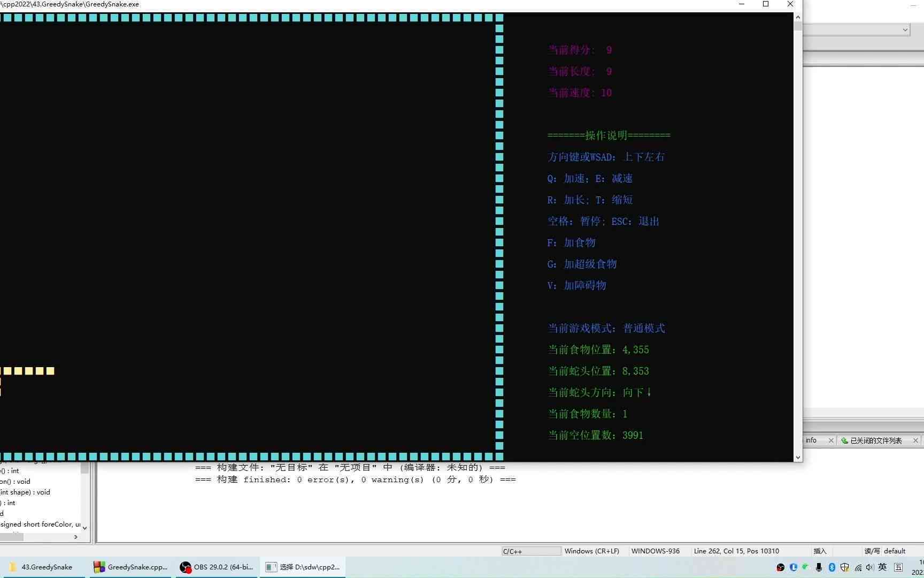Click the C/C++ language status field

[x=530, y=551]
